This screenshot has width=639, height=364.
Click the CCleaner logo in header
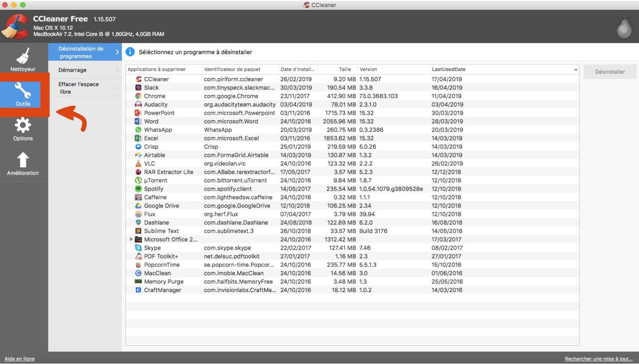click(16, 27)
